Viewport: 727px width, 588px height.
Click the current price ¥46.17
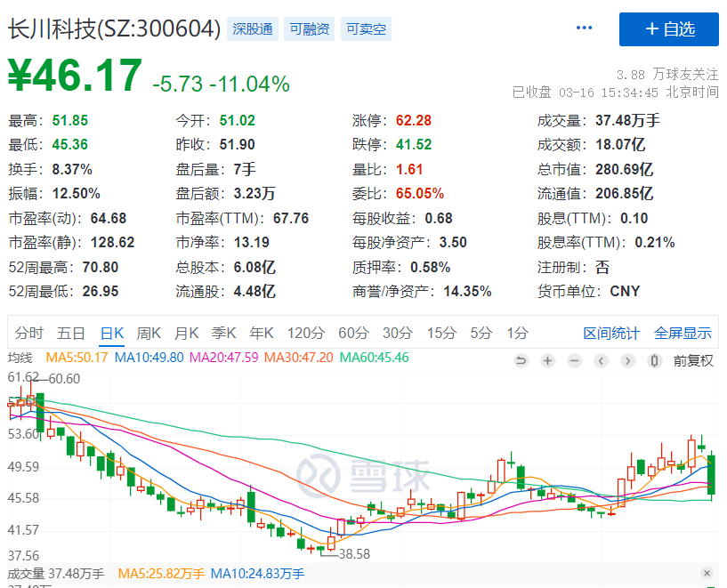75,75
